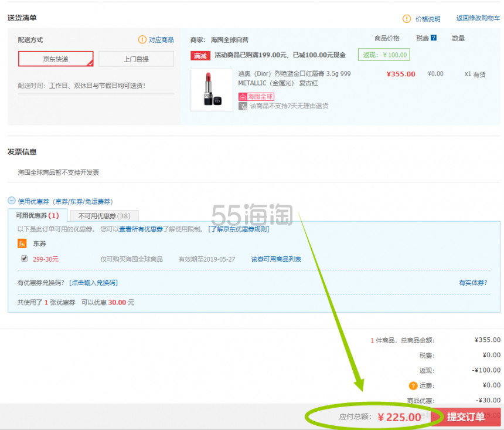Click the orange 东 coupon type icon
The image size is (504, 430).
pos(22,243)
